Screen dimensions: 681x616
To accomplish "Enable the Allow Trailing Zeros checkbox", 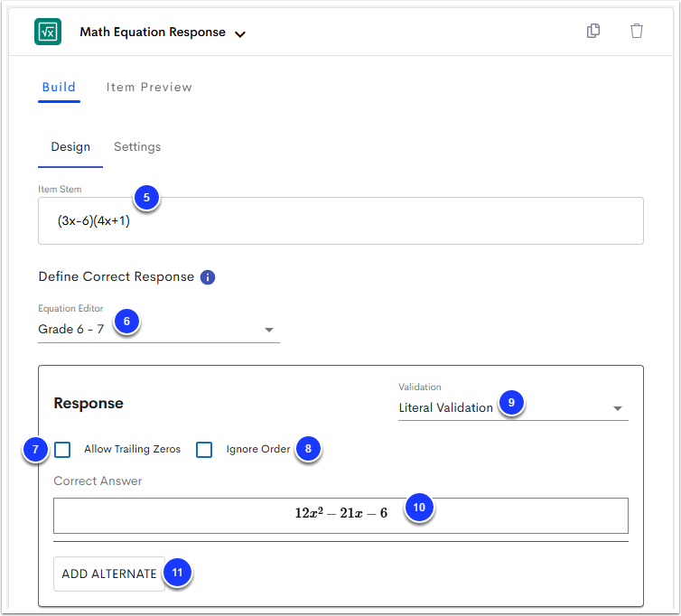I will tap(62, 450).
